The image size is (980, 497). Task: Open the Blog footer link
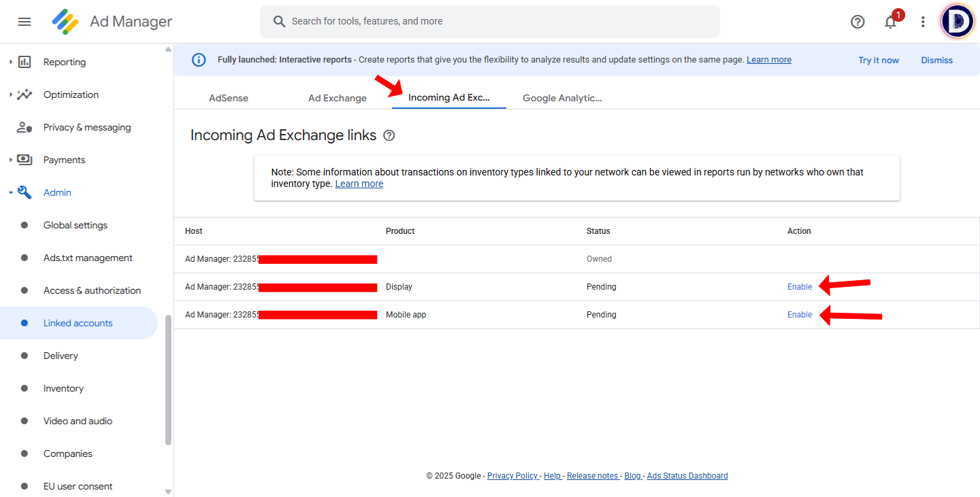pos(634,476)
